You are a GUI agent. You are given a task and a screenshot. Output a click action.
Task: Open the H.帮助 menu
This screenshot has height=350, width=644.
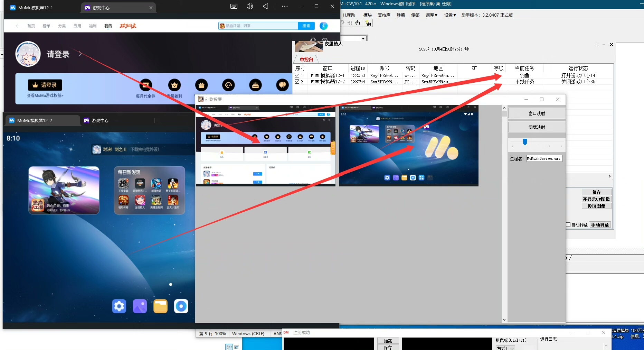(x=349, y=15)
